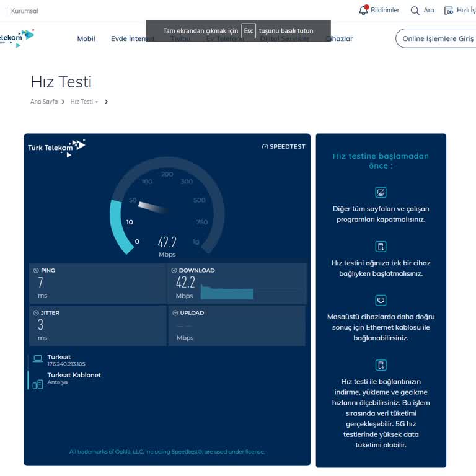Go to Ana Sayfa breadcrumb

click(44, 102)
